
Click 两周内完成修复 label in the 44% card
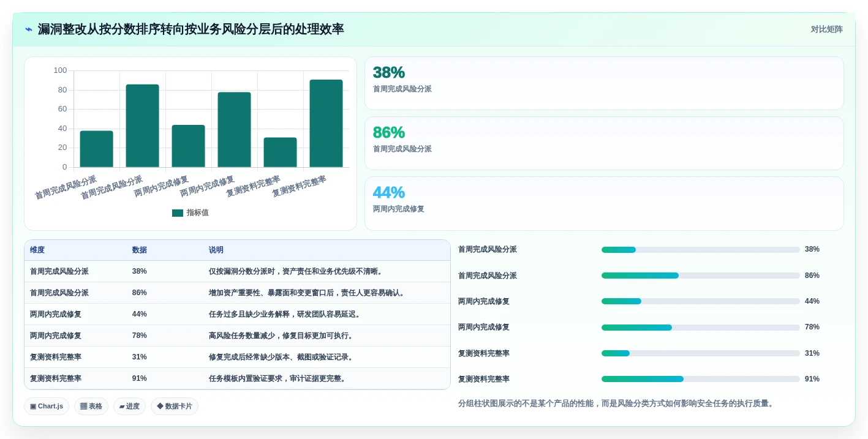point(399,209)
